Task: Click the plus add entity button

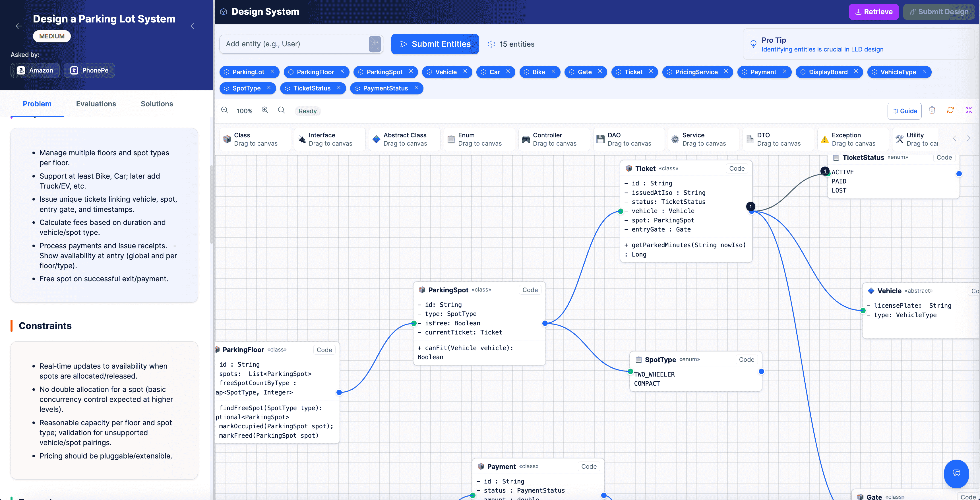Action: (375, 44)
